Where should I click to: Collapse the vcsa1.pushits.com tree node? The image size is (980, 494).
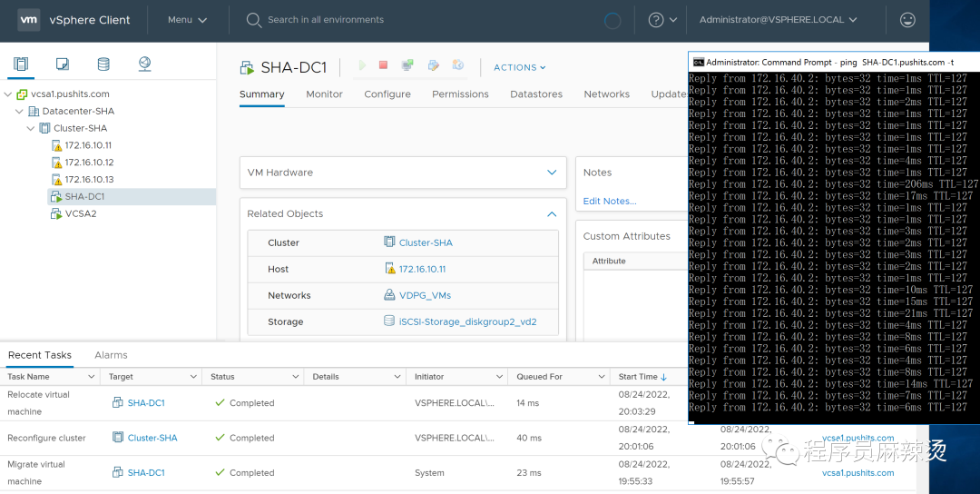pos(7,94)
